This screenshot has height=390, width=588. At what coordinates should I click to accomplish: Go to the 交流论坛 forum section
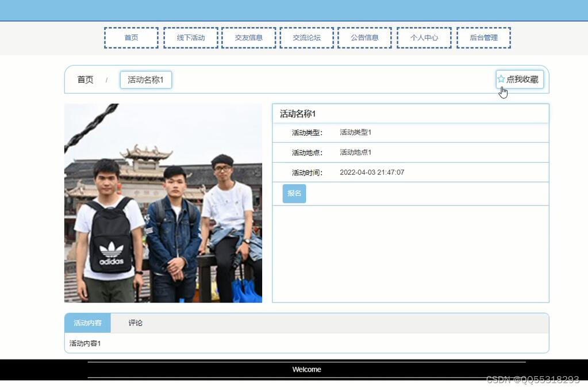tap(306, 37)
